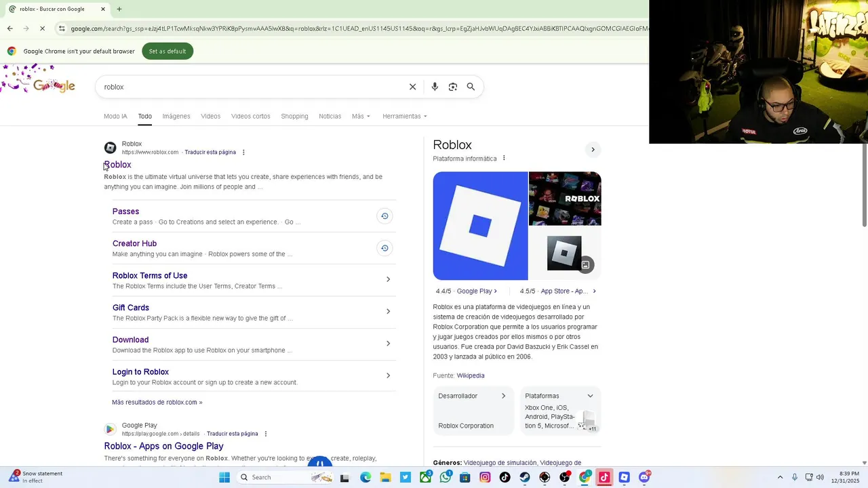Open Steam from the taskbar
Viewport: 868px width, 488px height.
coord(525,477)
